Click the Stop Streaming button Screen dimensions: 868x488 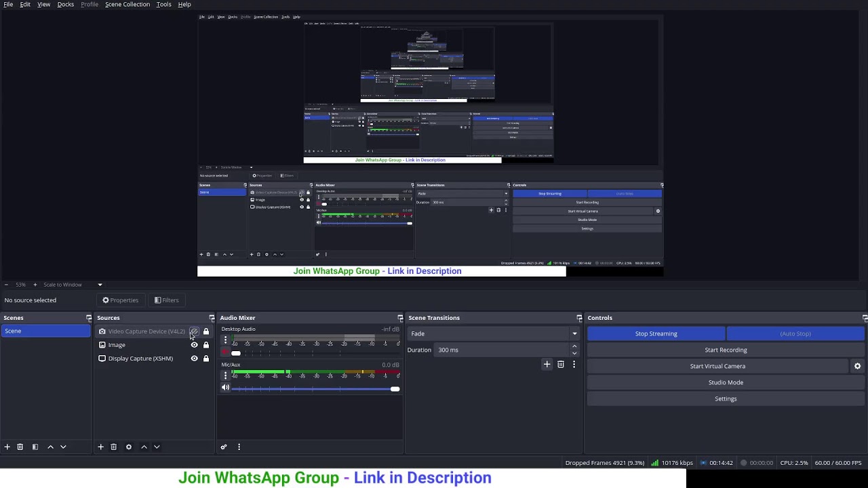point(656,333)
